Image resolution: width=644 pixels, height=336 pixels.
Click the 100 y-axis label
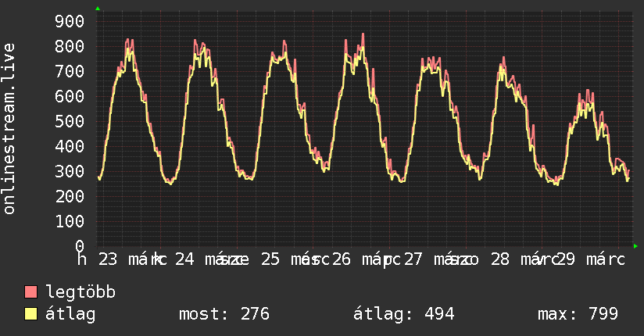tap(70, 221)
